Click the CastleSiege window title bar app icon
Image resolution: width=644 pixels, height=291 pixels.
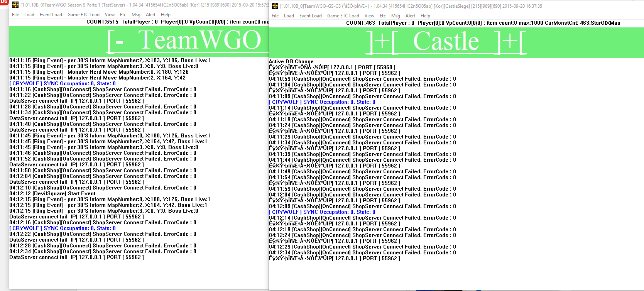(275, 6)
